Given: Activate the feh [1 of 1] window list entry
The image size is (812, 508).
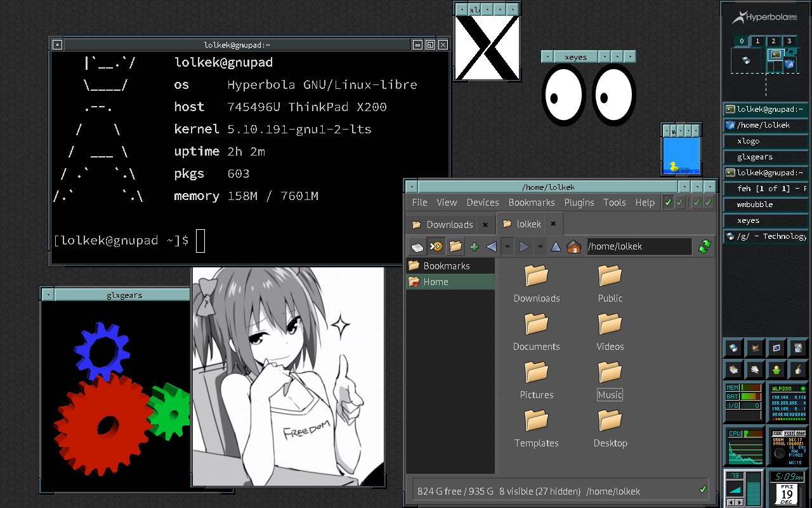Looking at the screenshot, I should (x=766, y=189).
